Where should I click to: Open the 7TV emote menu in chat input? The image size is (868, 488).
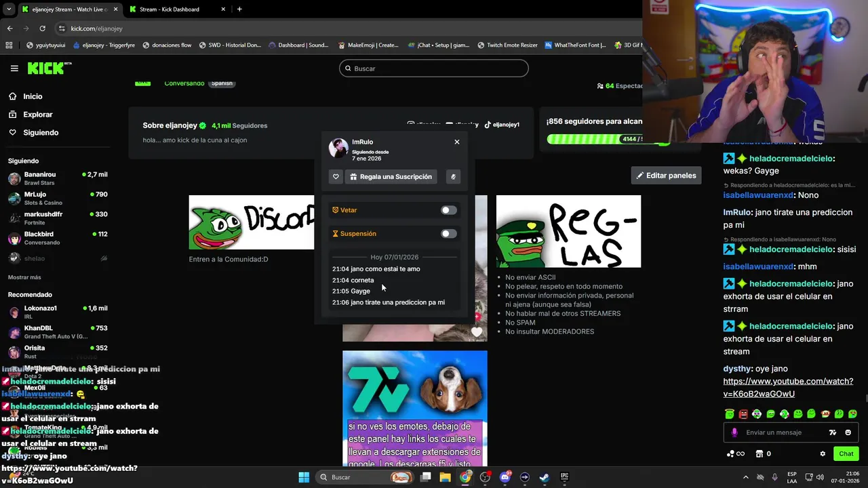833,432
